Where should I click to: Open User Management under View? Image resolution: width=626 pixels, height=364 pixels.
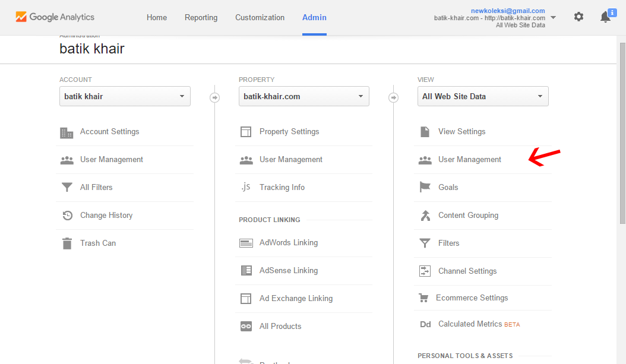click(x=469, y=160)
